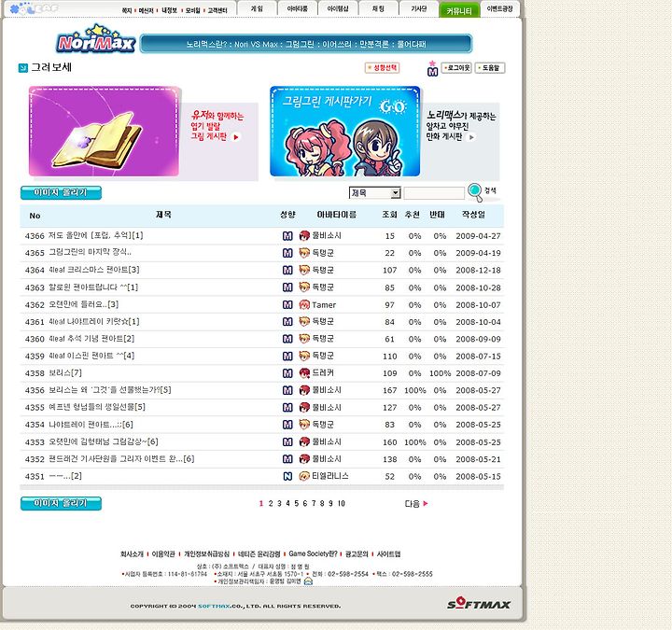Screen dimensions: 672x630
Task: Click the magnifier search icon
Action: click(x=475, y=191)
